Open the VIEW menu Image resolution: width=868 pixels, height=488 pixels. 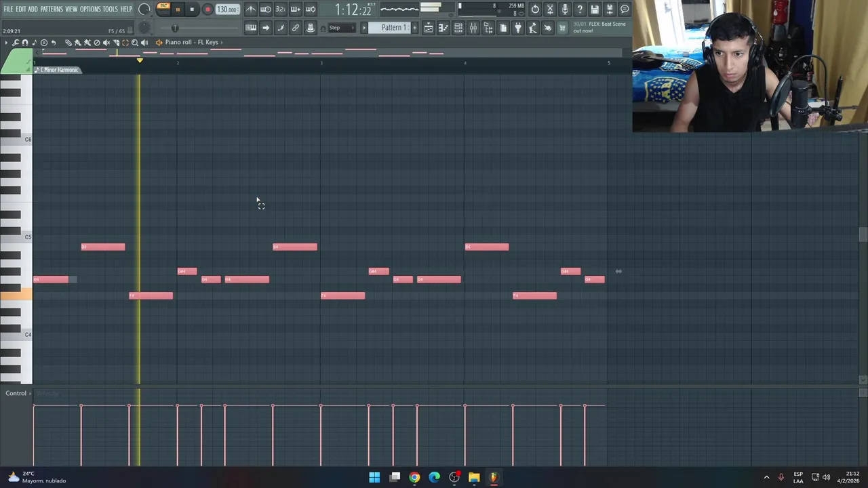point(71,9)
